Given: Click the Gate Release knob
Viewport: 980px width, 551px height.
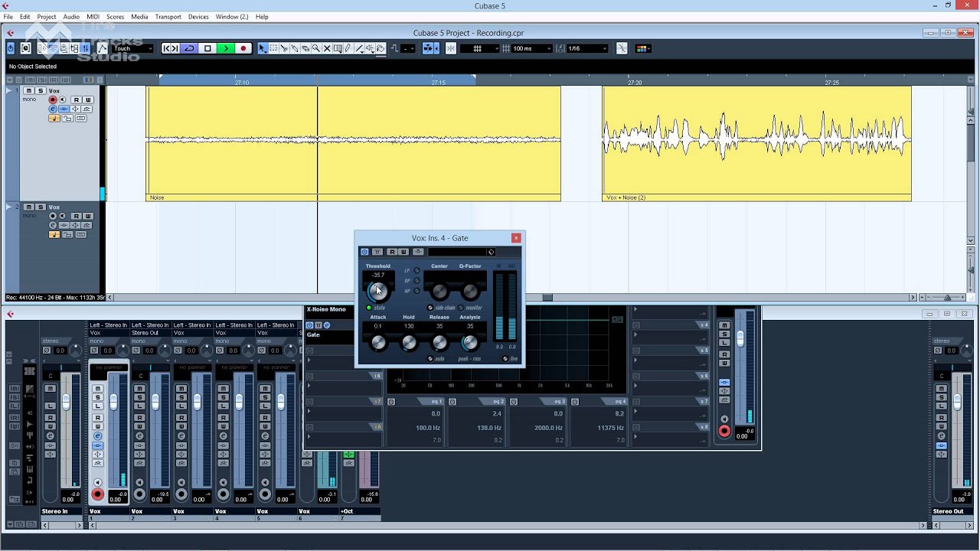Looking at the screenshot, I should (x=439, y=342).
